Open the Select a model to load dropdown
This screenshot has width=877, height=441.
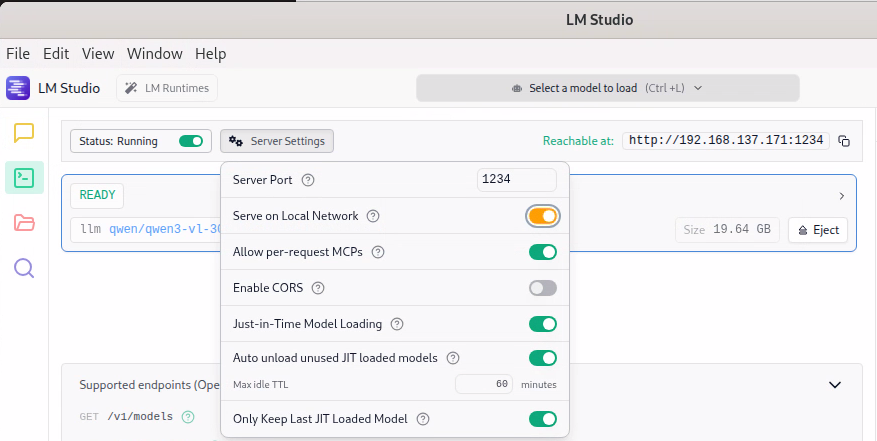tap(608, 88)
